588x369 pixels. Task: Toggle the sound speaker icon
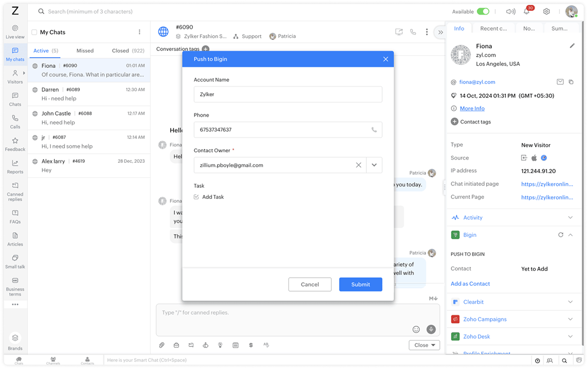(x=511, y=12)
